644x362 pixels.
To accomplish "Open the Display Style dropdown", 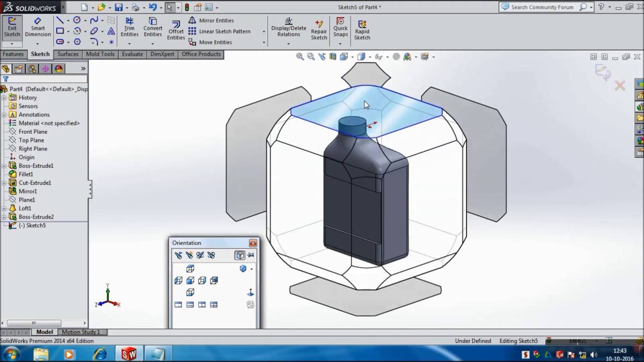I will (x=371, y=56).
